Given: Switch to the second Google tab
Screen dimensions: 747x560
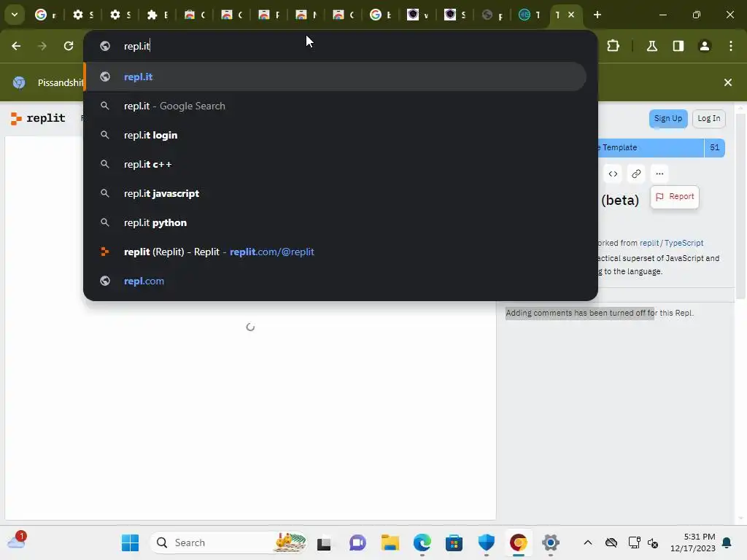Looking at the screenshot, I should tap(380, 15).
